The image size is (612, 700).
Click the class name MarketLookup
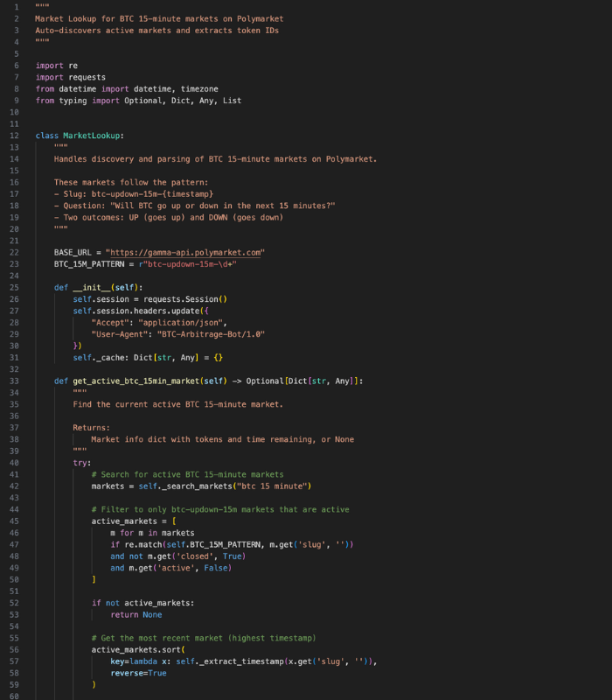pyautogui.click(x=92, y=136)
